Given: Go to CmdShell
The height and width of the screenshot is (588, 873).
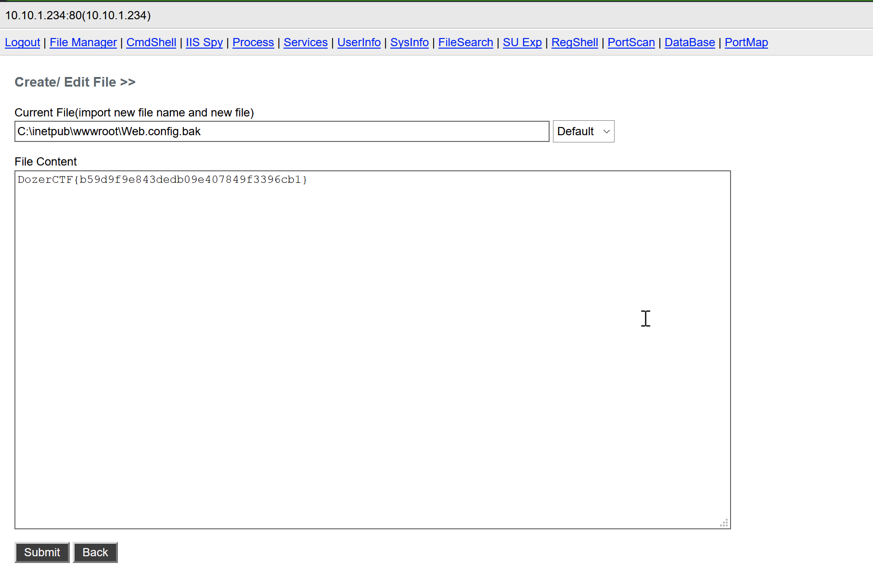Looking at the screenshot, I should pyautogui.click(x=151, y=42).
